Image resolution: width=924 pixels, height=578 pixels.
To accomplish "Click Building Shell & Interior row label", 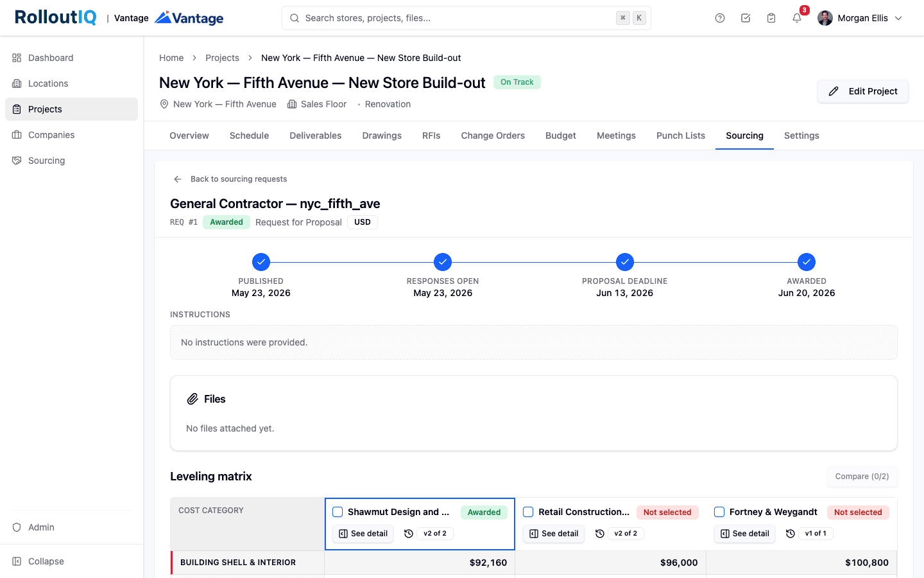I will point(238,563).
